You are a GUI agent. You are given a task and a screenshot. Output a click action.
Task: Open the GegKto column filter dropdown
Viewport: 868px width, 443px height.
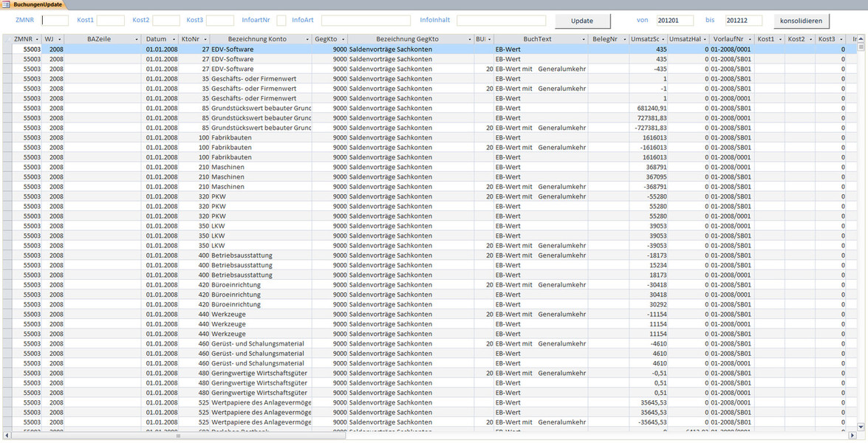344,39
